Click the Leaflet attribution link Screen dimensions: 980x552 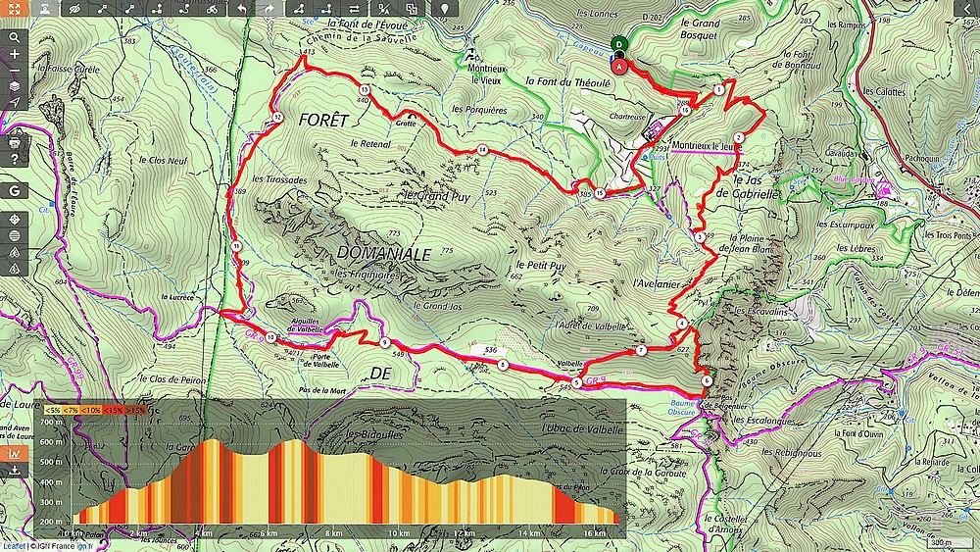[x=13, y=546]
